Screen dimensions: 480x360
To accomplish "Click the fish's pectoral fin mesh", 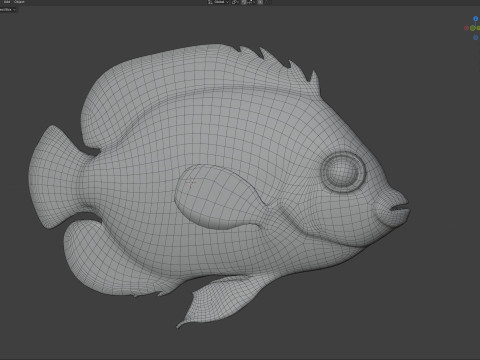I will tap(220, 197).
